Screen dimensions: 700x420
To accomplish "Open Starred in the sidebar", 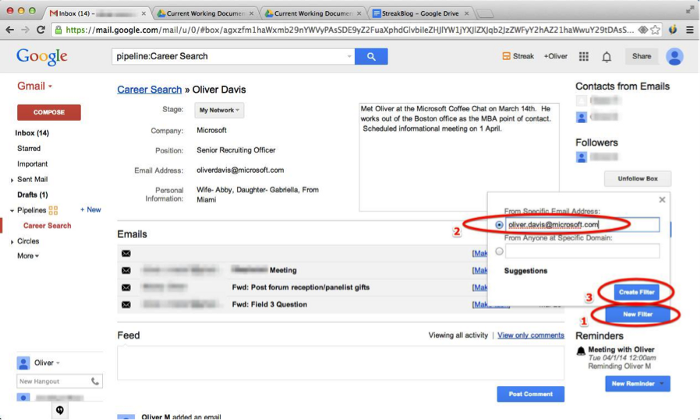I will [29, 148].
